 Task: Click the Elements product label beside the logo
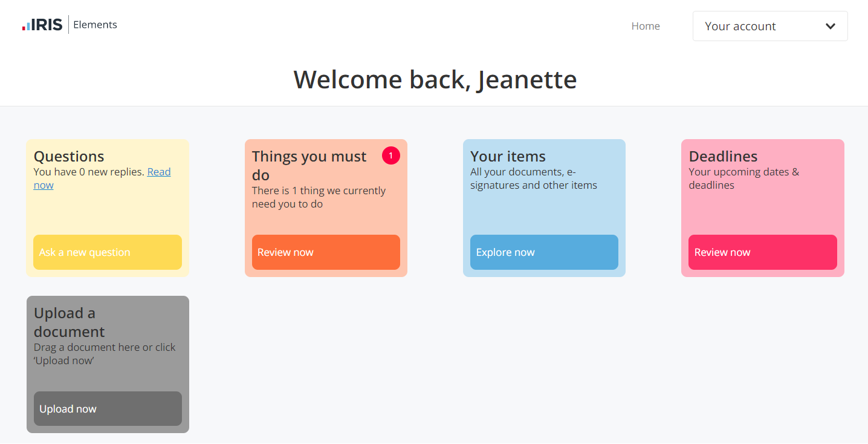[95, 25]
